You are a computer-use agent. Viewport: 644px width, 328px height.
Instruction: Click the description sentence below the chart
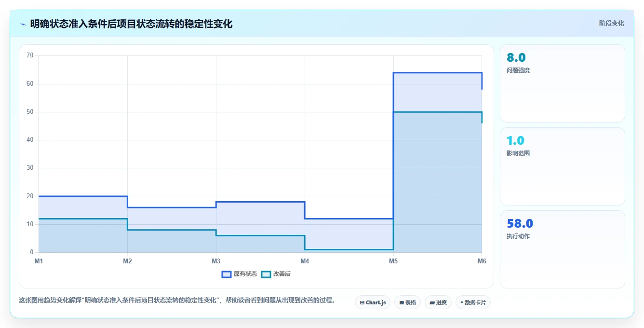pyautogui.click(x=177, y=300)
